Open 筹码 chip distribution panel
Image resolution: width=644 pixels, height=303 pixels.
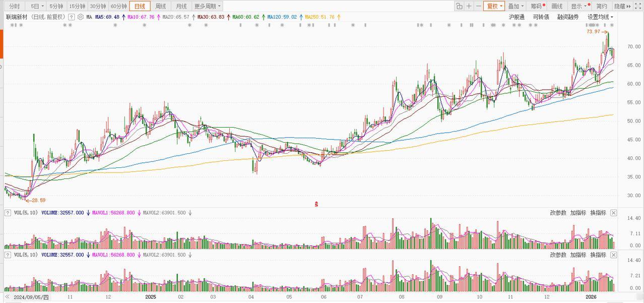536,6
